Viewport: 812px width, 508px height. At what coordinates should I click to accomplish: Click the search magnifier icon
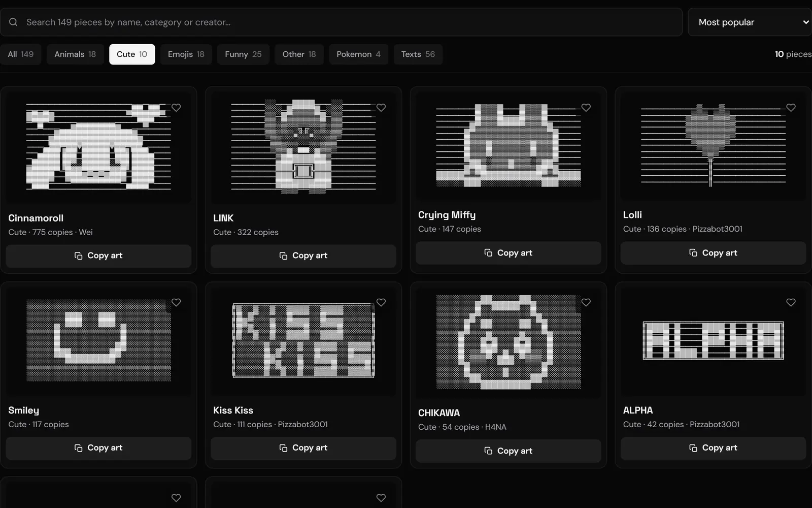[x=13, y=22]
